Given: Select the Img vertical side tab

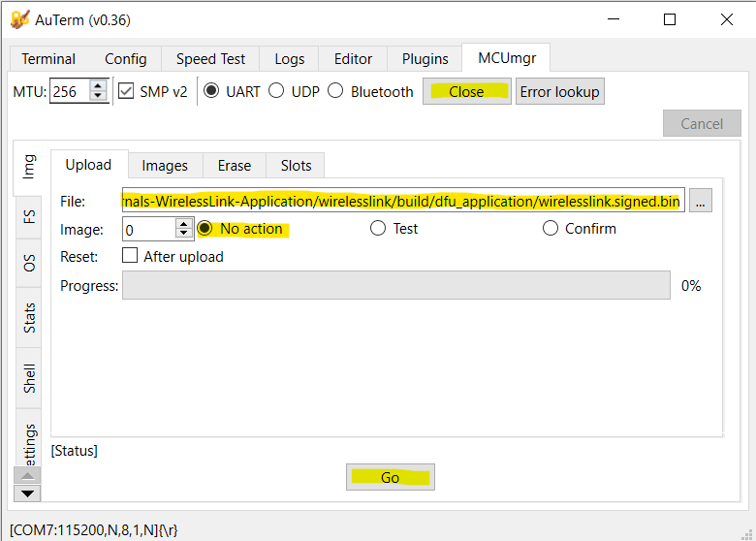Looking at the screenshot, I should click(x=28, y=168).
